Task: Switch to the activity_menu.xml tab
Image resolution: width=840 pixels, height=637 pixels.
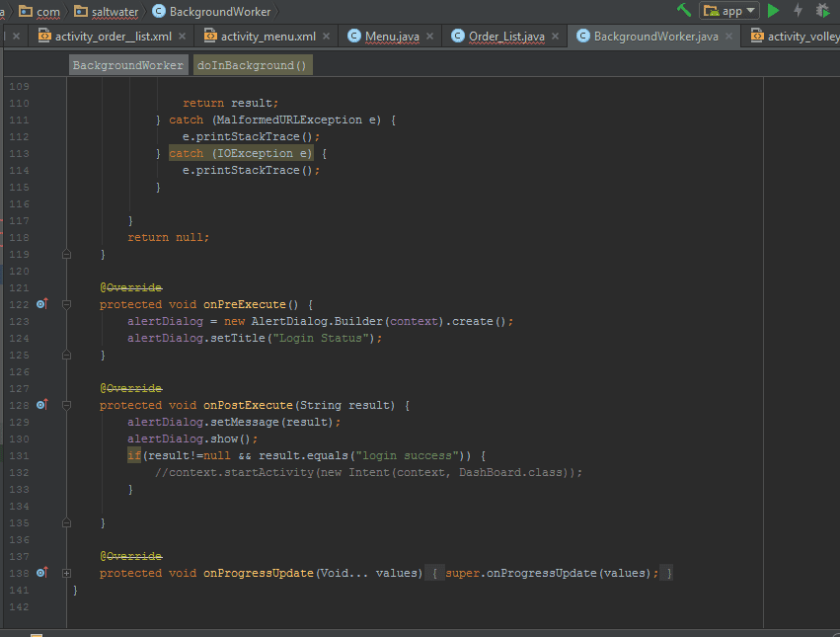Action: pos(267,37)
